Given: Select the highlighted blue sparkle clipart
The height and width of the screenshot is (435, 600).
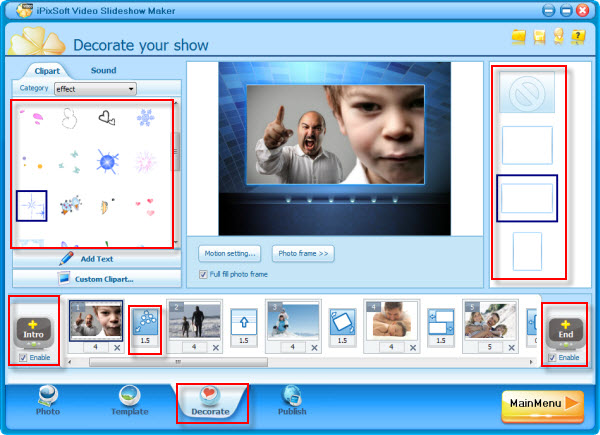Looking at the screenshot, I should coord(31,206).
